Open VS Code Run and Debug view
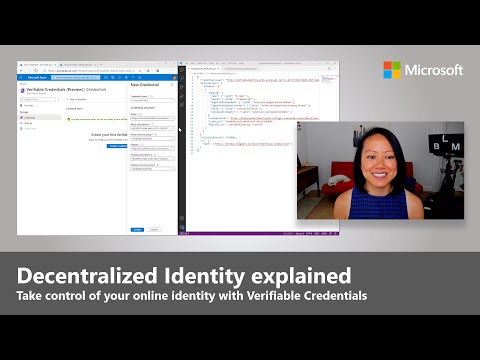 tap(182, 96)
